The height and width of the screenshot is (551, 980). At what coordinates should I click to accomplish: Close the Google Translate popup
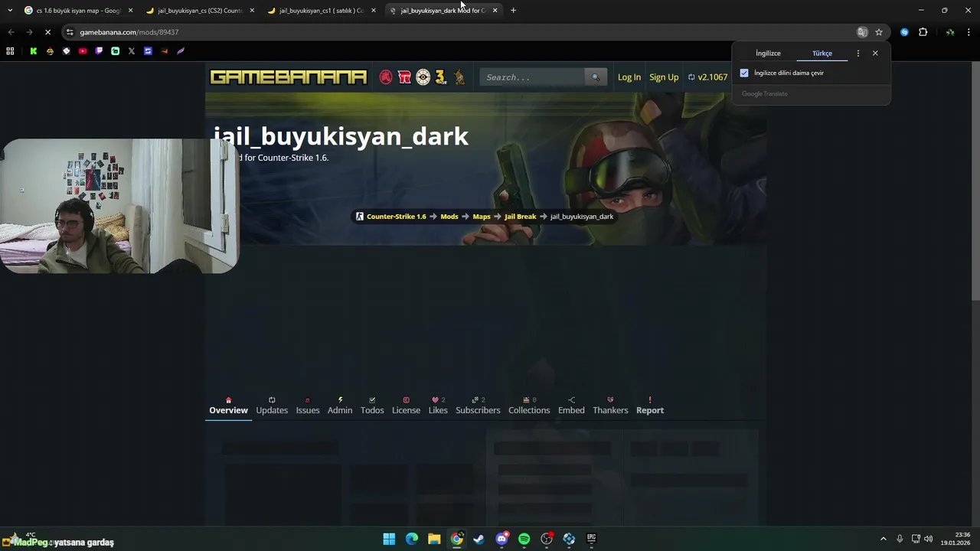point(875,54)
